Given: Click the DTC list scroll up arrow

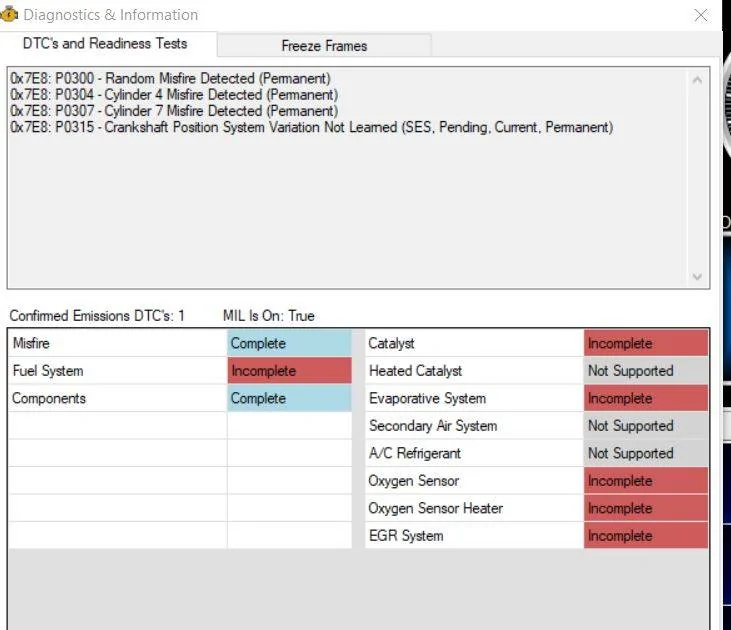Looking at the screenshot, I should 697,80.
